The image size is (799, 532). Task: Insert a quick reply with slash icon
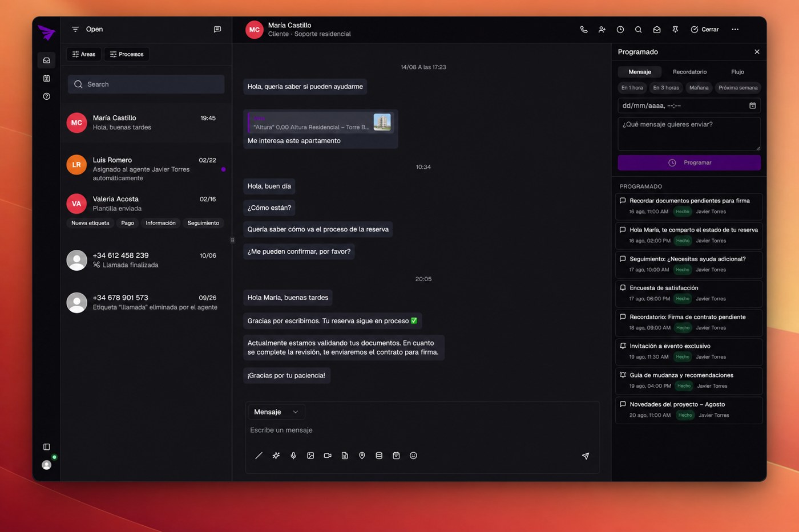(259, 456)
